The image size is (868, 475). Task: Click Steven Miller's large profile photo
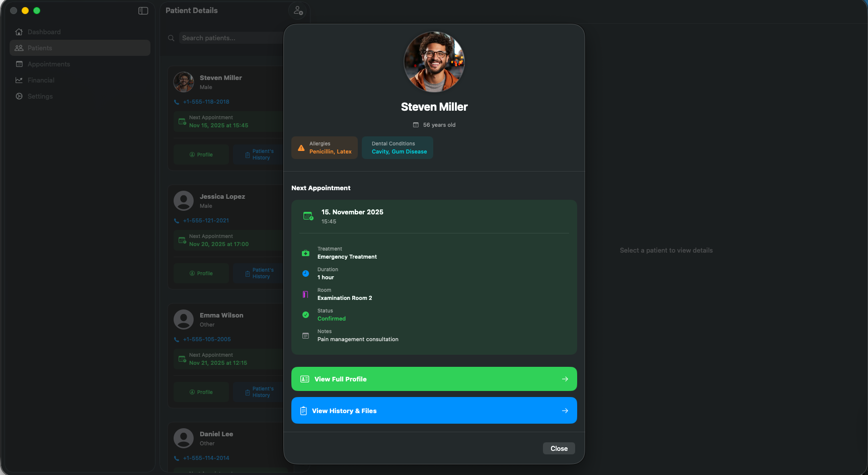pyautogui.click(x=434, y=62)
